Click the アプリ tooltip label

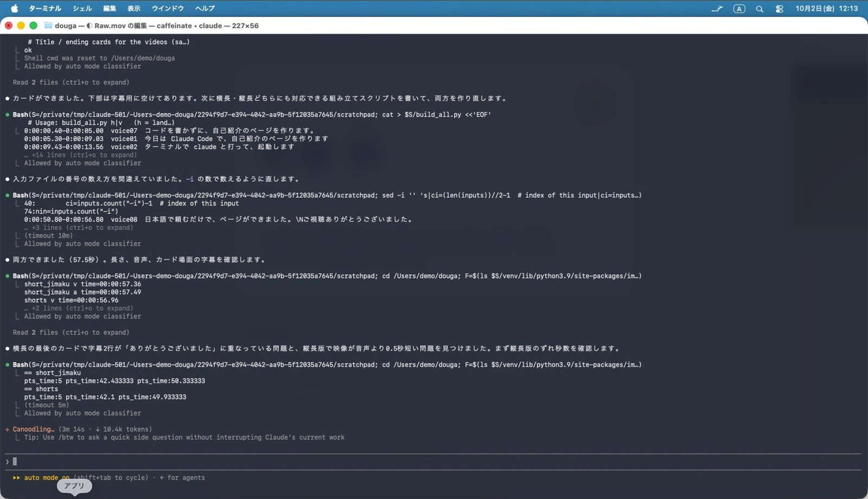click(74, 486)
